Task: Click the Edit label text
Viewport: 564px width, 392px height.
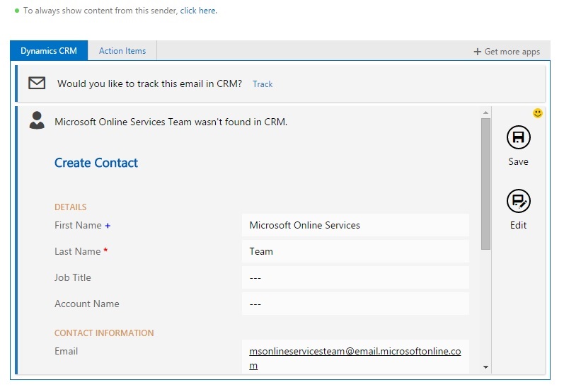Action: coord(518,225)
